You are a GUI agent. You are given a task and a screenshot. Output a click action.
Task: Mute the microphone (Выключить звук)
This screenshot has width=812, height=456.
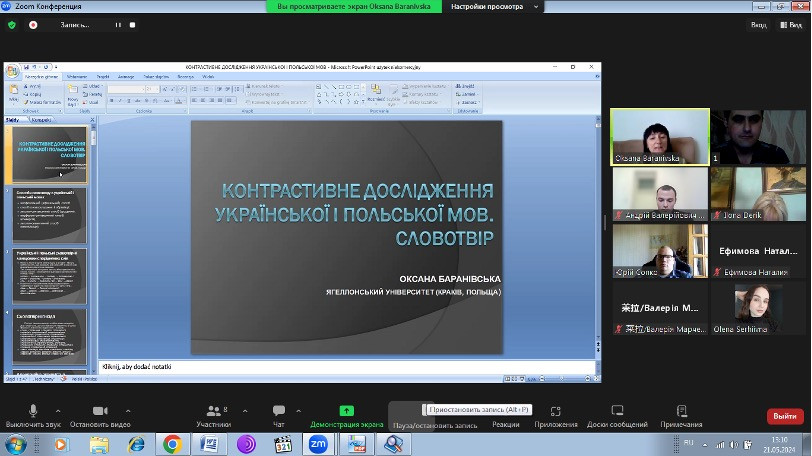33,412
